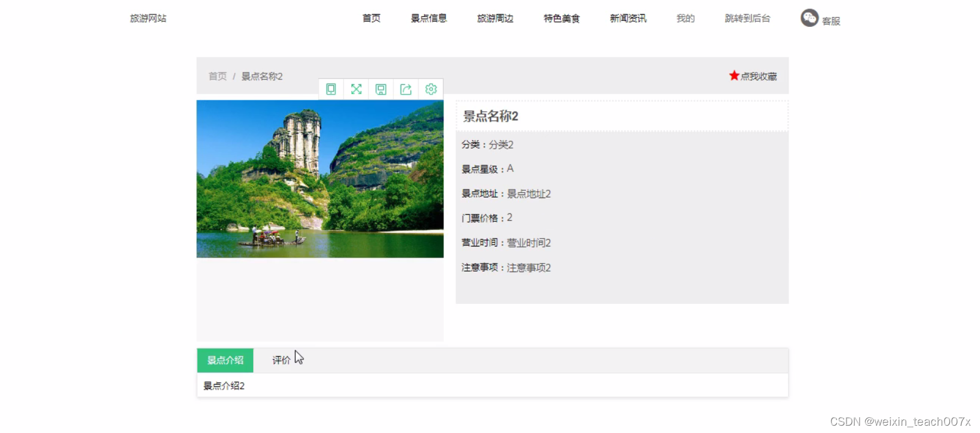Screen dimensions: 980x433
Task: Click the 景点名称2 breadcrumb text
Action: pos(262,76)
